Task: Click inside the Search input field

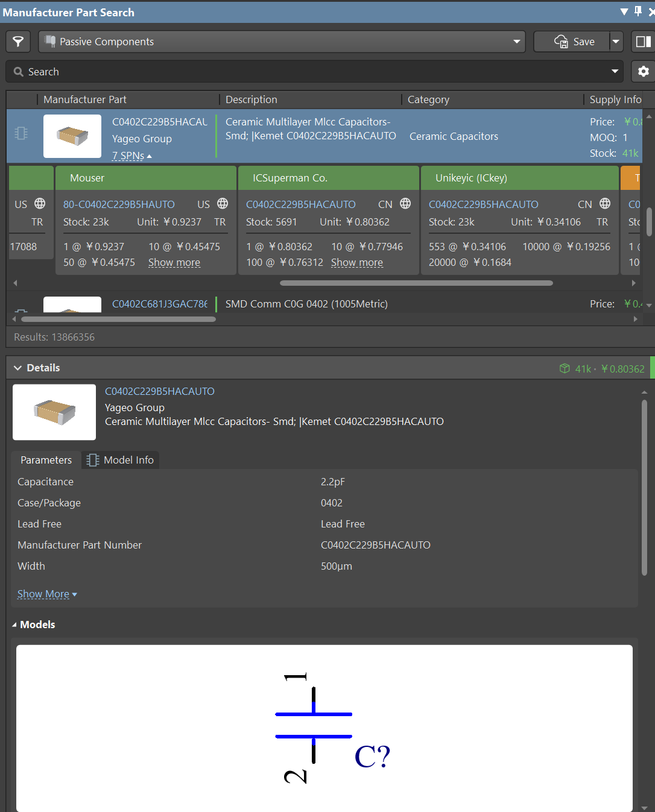Action: coord(314,71)
